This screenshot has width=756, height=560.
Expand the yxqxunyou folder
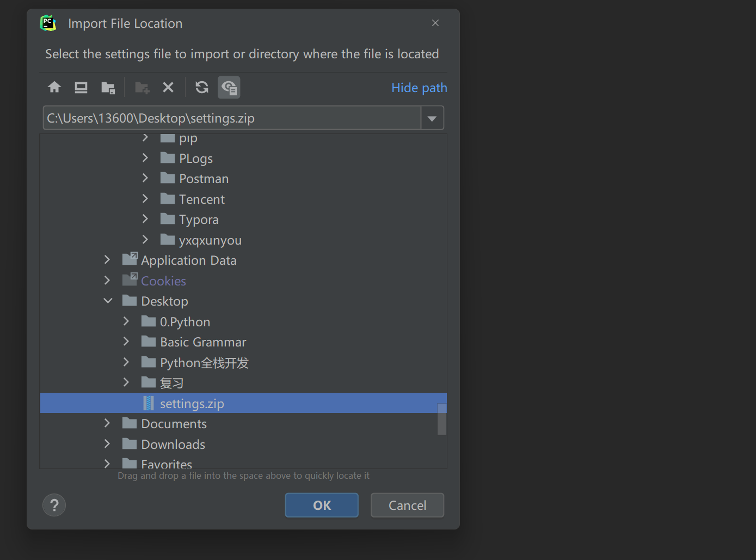pos(145,240)
